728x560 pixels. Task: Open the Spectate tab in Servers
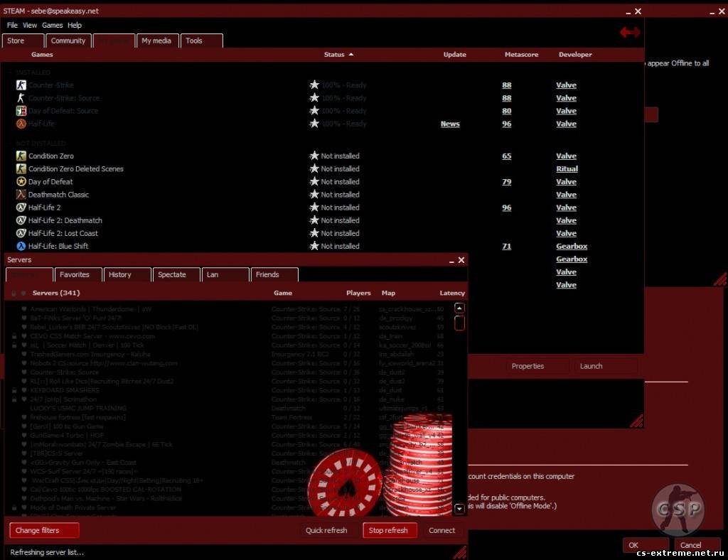tap(176, 274)
